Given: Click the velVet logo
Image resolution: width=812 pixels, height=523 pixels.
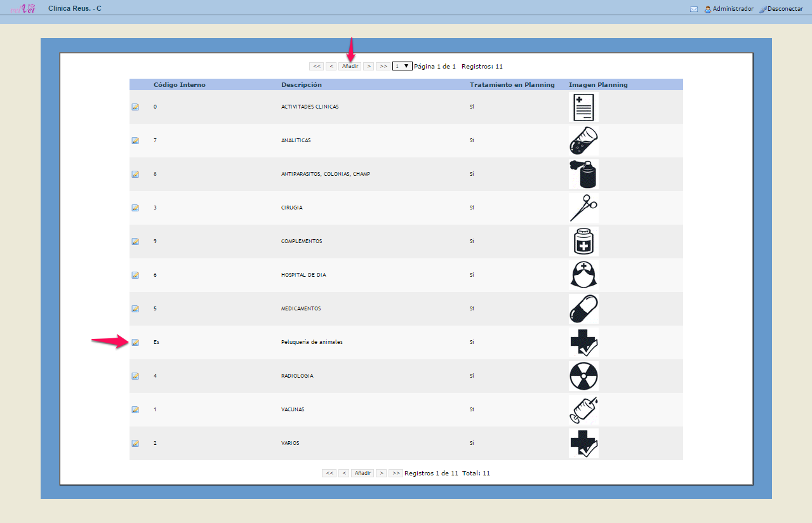Looking at the screenshot, I should coord(23,8).
